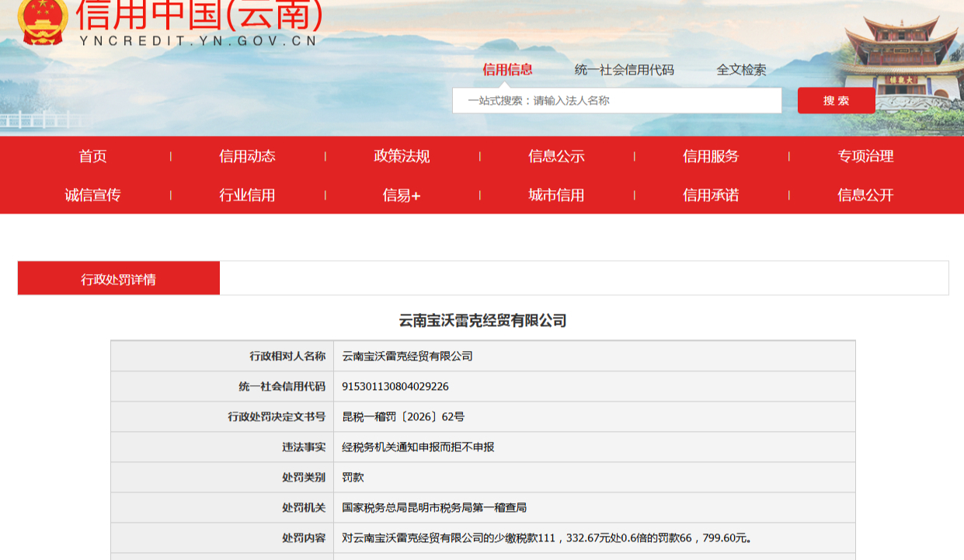Click the text 经税务机关通知申报而拒不申报
The height and width of the screenshot is (560, 964).
point(418,447)
